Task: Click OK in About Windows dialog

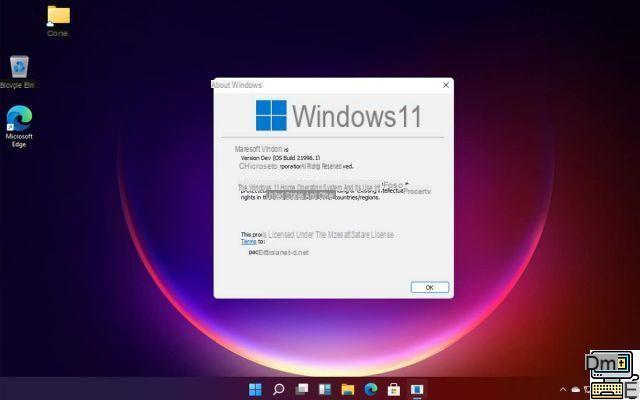Action: coord(430,287)
